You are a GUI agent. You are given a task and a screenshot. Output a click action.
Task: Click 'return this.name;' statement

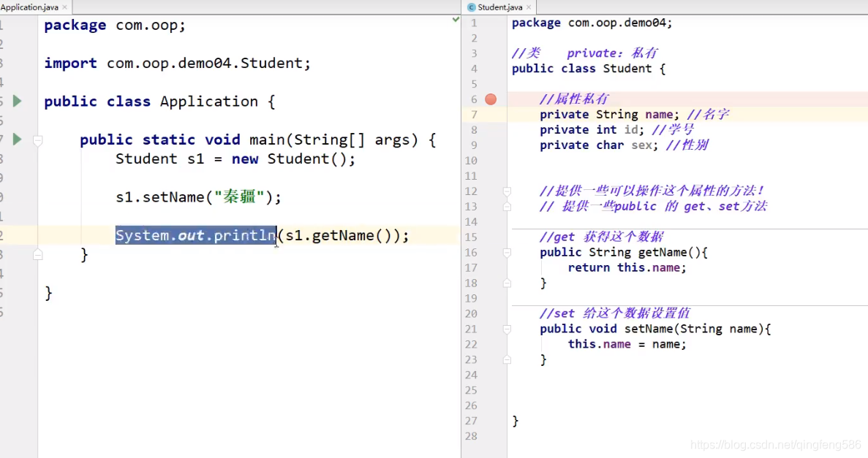pyautogui.click(x=627, y=268)
